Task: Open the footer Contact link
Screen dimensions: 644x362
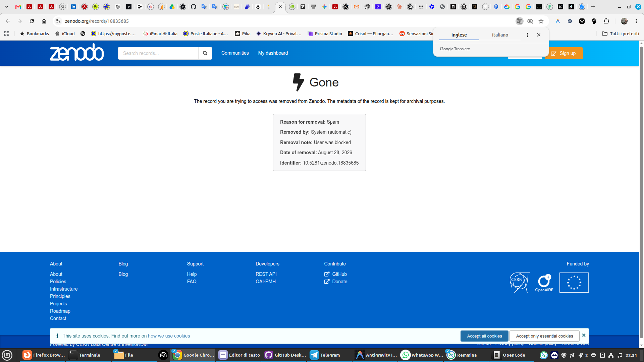Action: (x=58, y=318)
